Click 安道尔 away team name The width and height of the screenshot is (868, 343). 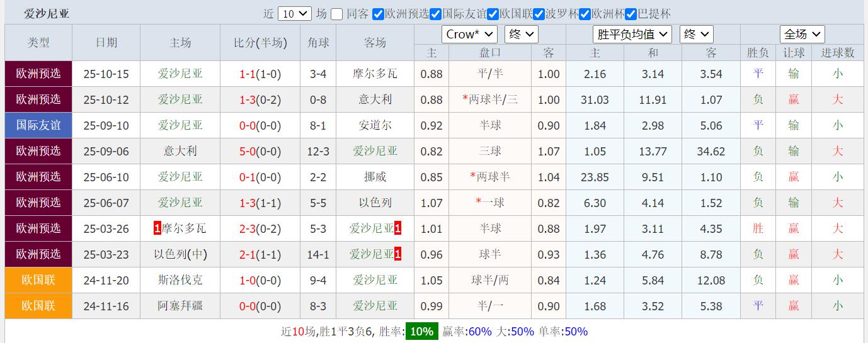pyautogui.click(x=375, y=126)
